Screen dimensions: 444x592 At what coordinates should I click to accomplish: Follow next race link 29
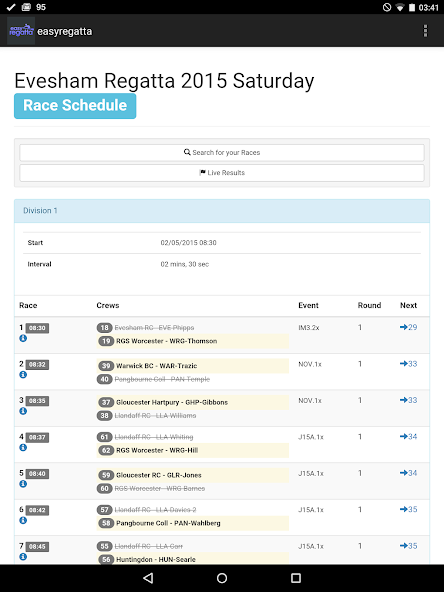409,327
